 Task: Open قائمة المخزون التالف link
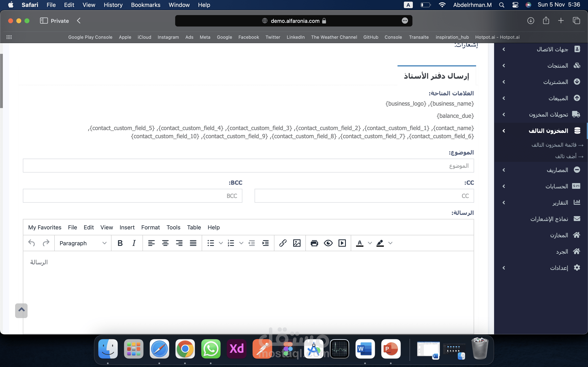click(554, 145)
